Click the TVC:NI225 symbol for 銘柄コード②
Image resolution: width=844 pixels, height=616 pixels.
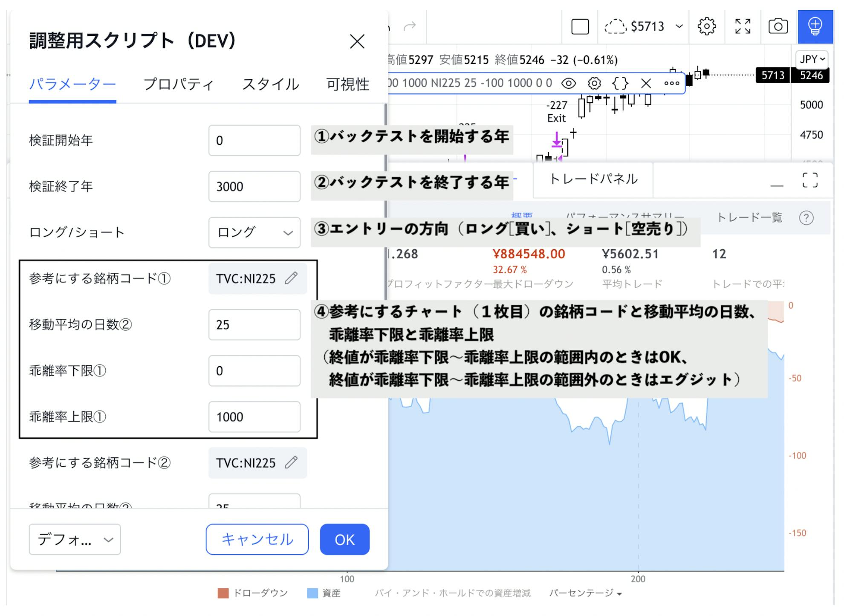(x=246, y=463)
